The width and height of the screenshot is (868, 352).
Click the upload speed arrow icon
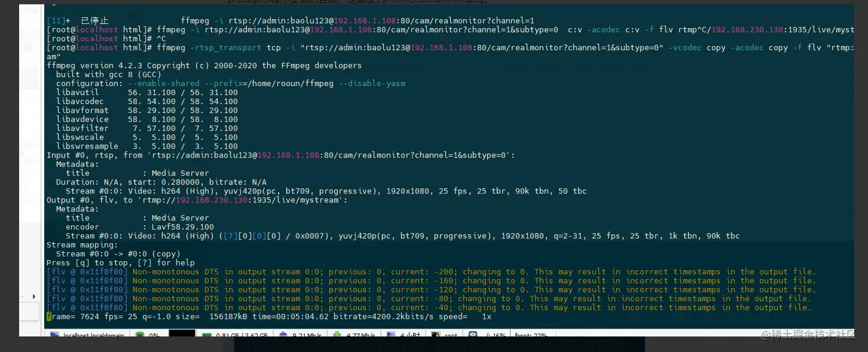[x=283, y=335]
